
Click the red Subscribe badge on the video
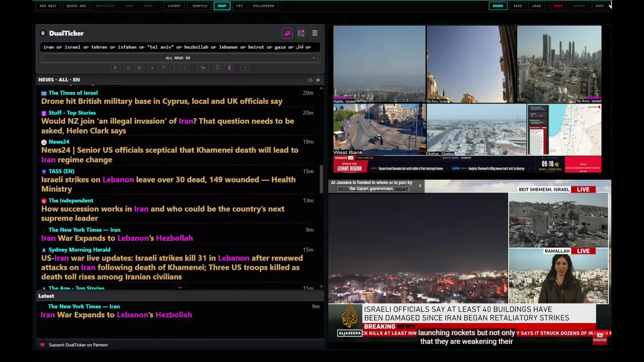click(x=600, y=338)
